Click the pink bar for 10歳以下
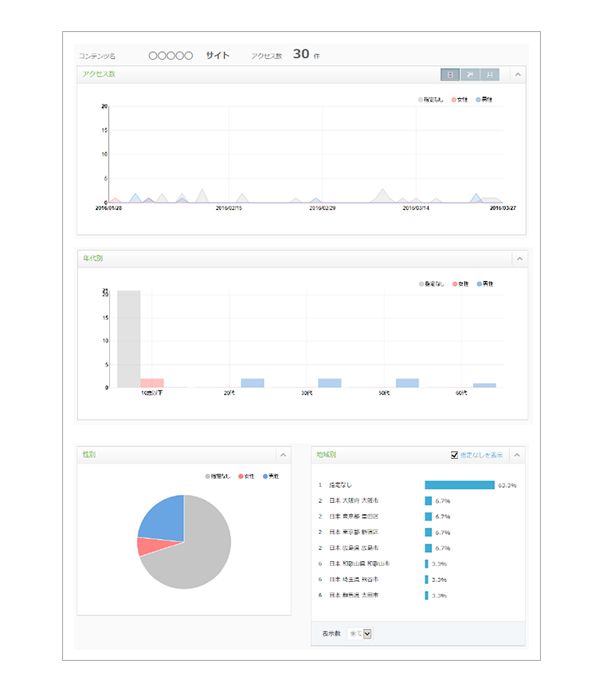The image size is (600, 694). point(152,383)
